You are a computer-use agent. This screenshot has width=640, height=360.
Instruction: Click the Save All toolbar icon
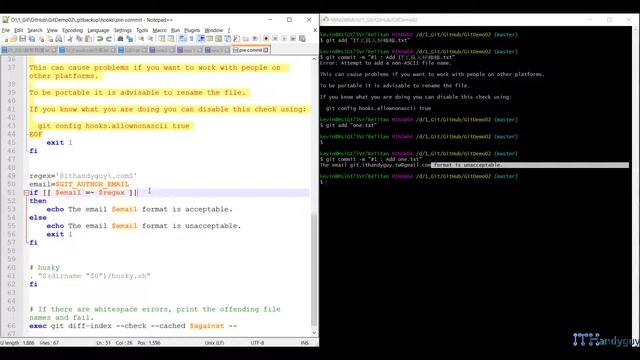[x=32, y=39]
